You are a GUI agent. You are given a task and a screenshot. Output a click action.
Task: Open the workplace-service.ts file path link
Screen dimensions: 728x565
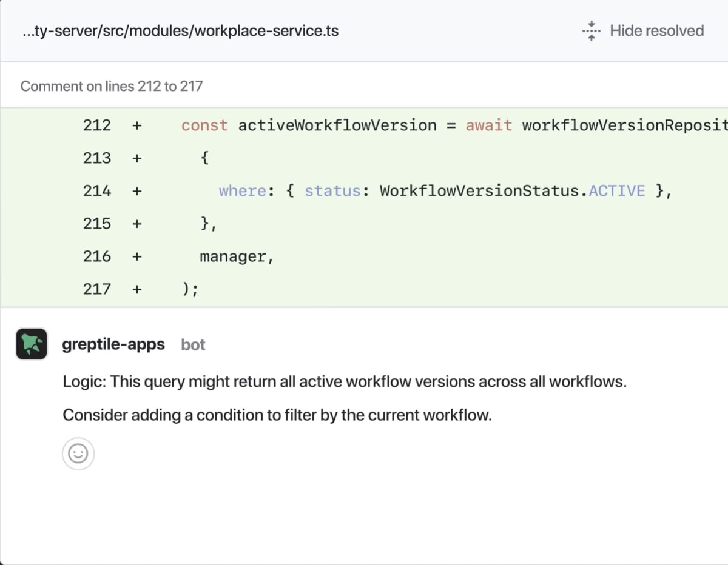(x=180, y=31)
